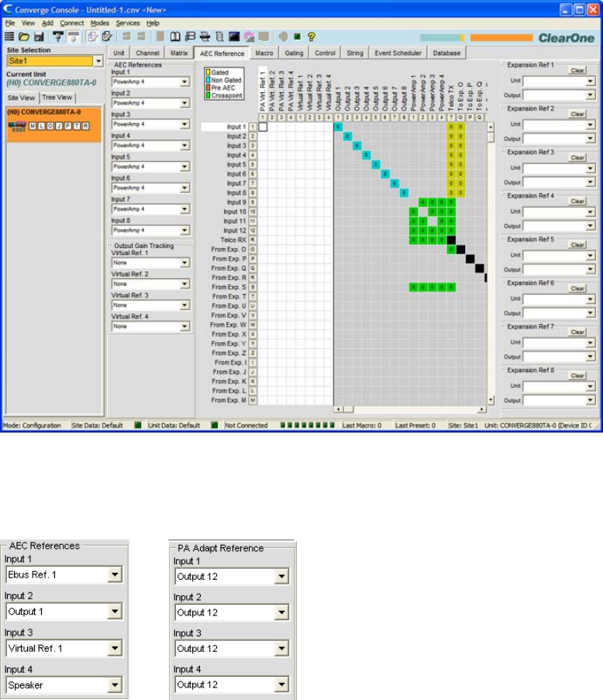Click the open book toolbar icon

(x=175, y=36)
